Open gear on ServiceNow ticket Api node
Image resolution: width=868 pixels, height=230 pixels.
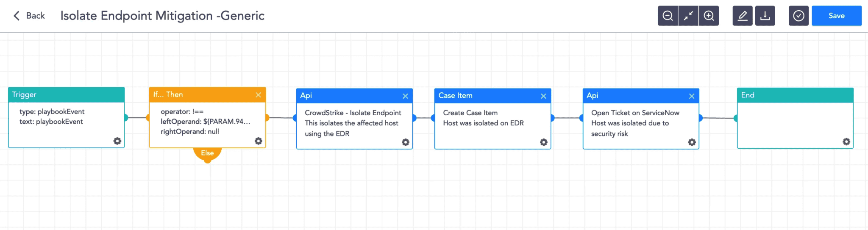(x=692, y=142)
